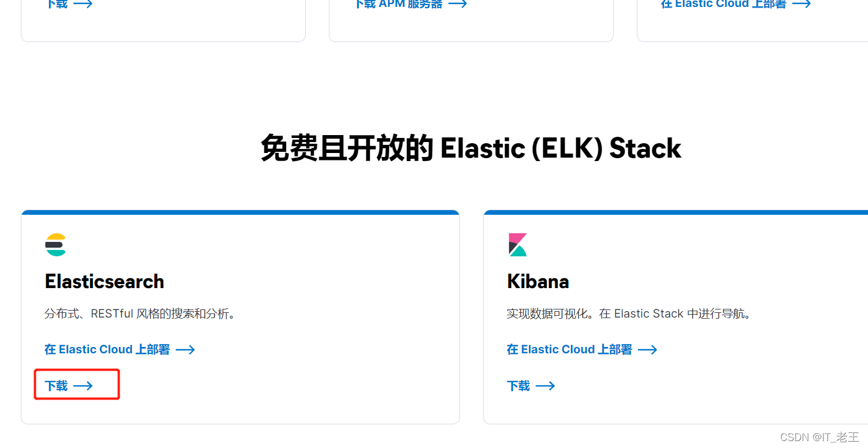The width and height of the screenshot is (868, 448).
Task: Open the 下载 link under Elasticsearch
Action: (57, 386)
